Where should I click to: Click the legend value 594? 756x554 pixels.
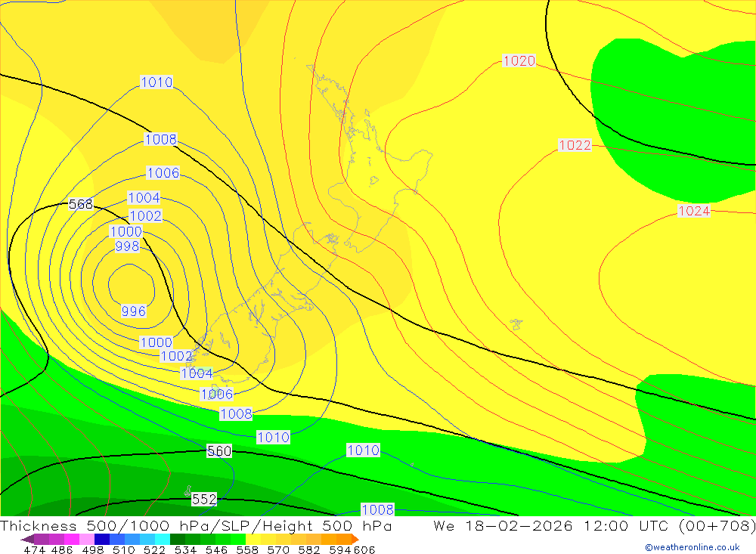click(x=339, y=549)
